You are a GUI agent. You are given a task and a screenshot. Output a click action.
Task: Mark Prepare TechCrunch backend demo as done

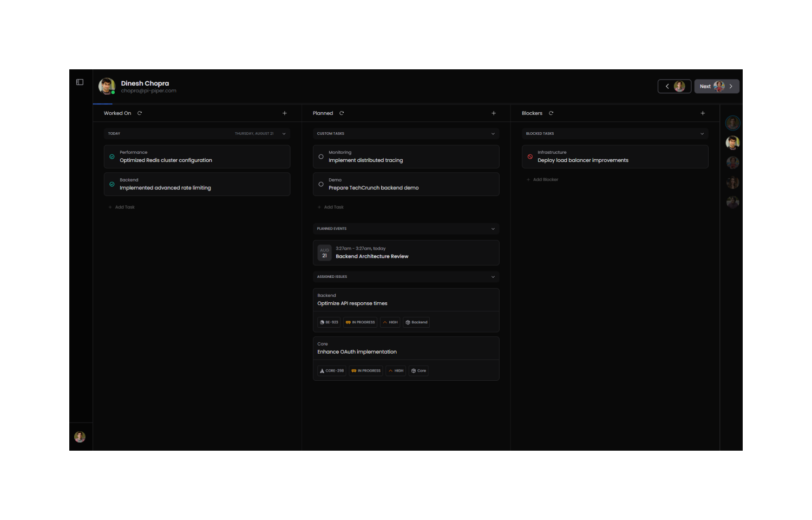coord(321,184)
